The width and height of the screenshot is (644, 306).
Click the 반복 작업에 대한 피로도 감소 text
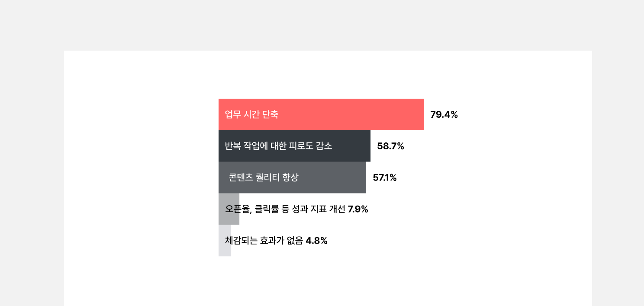coord(278,146)
